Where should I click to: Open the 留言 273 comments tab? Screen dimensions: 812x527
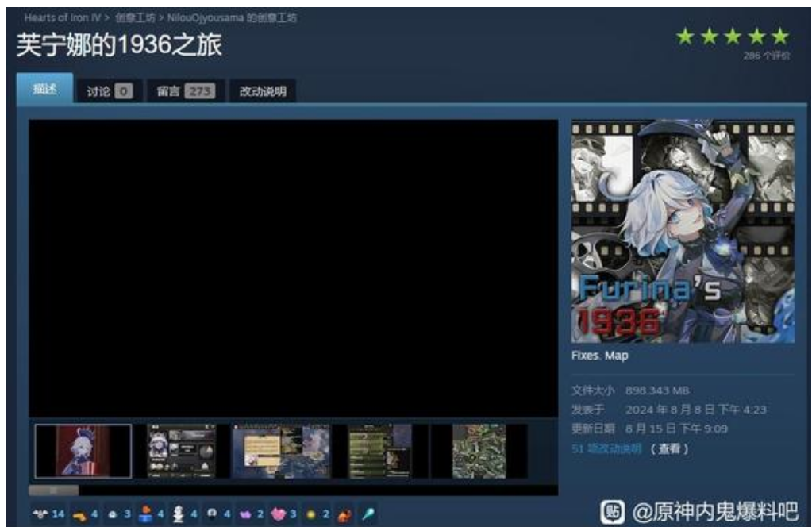[x=186, y=91]
